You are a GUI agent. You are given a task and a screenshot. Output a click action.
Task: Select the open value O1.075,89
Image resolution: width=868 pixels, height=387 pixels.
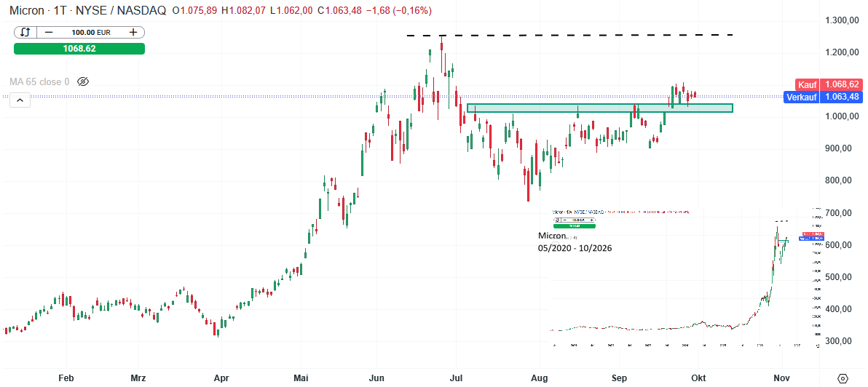pyautogui.click(x=196, y=11)
